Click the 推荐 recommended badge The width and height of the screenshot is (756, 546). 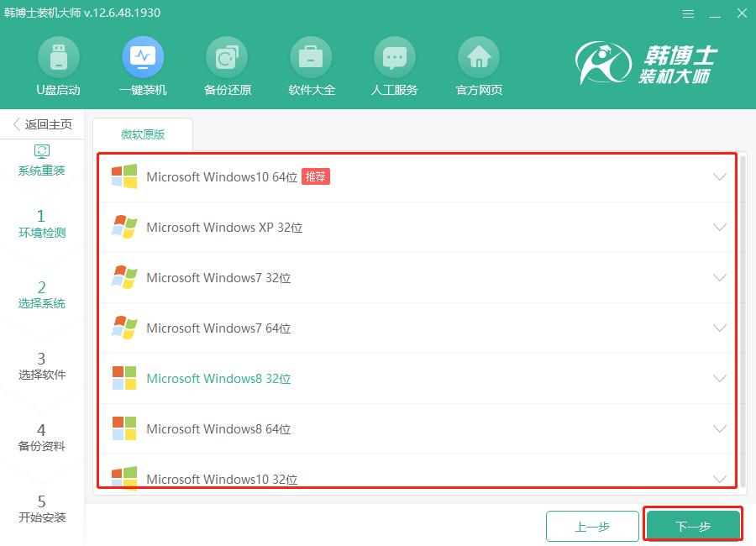(315, 177)
